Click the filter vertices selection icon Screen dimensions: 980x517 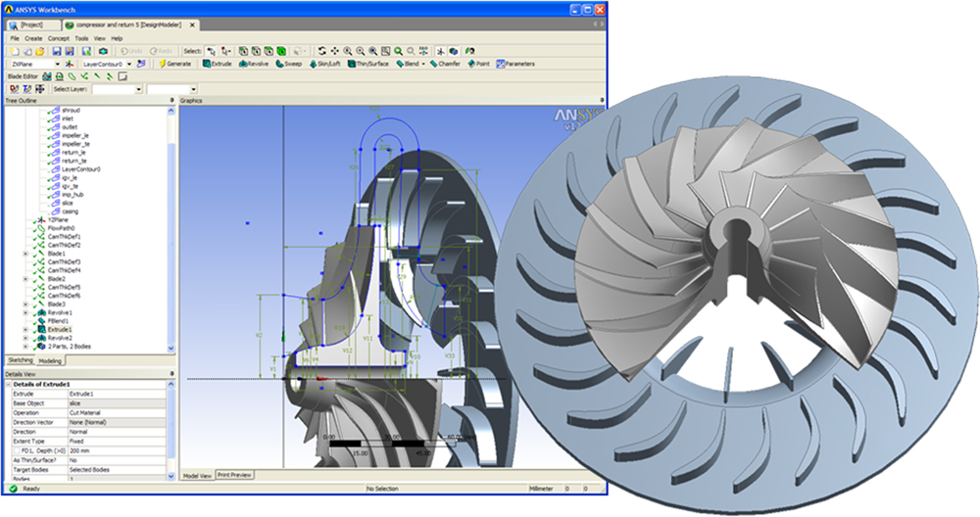[x=243, y=51]
